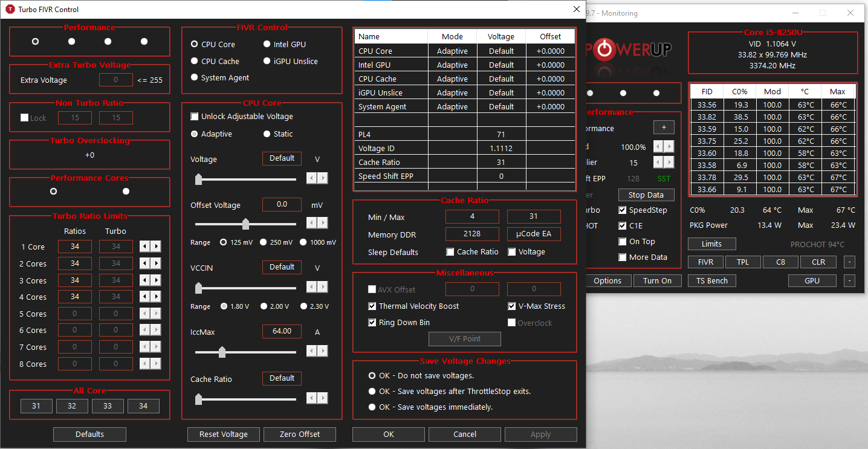The width and height of the screenshot is (868, 449).
Task: Confirm with the OK button
Action: point(389,434)
